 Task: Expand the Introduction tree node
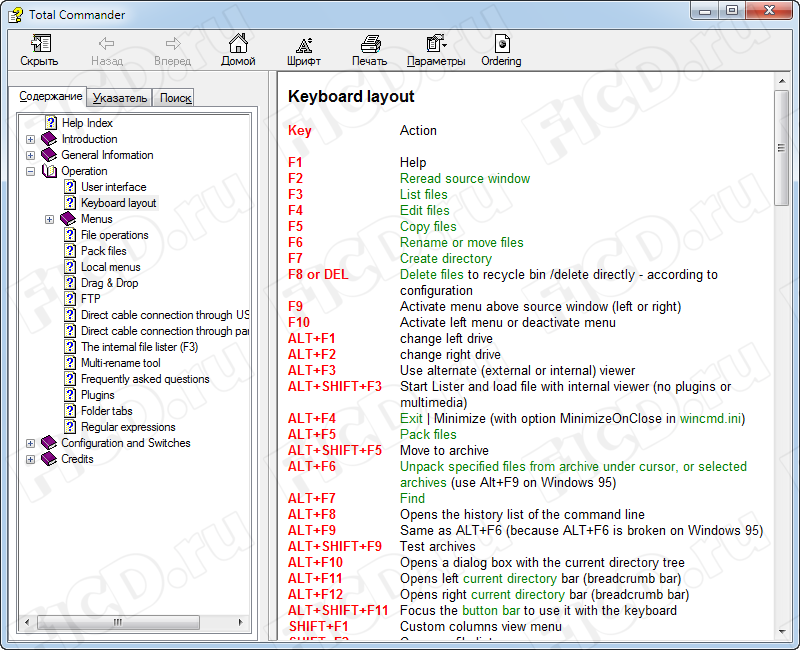tap(31, 139)
